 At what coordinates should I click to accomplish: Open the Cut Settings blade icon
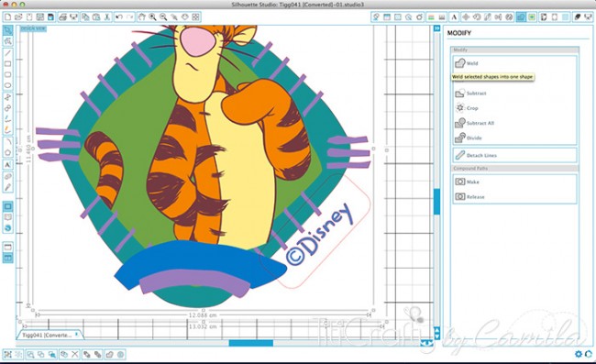(x=578, y=17)
